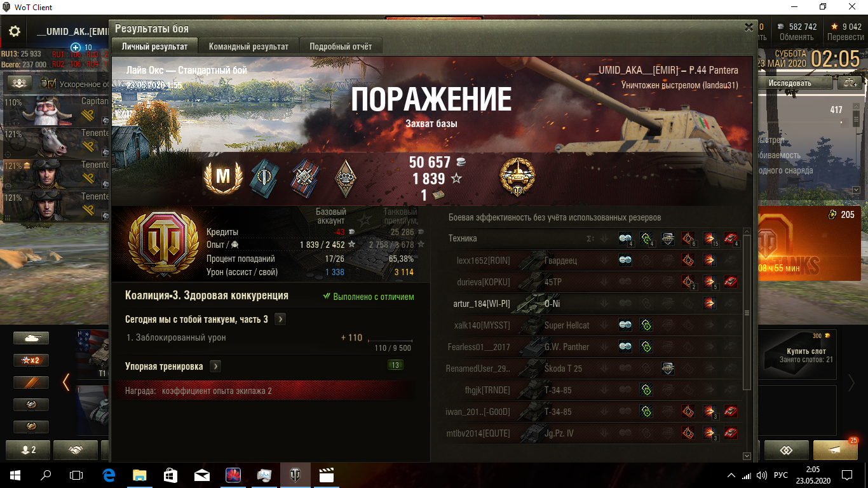Click damage dealt icon in Техника header
This screenshot has width=868, height=488.
coord(709,239)
